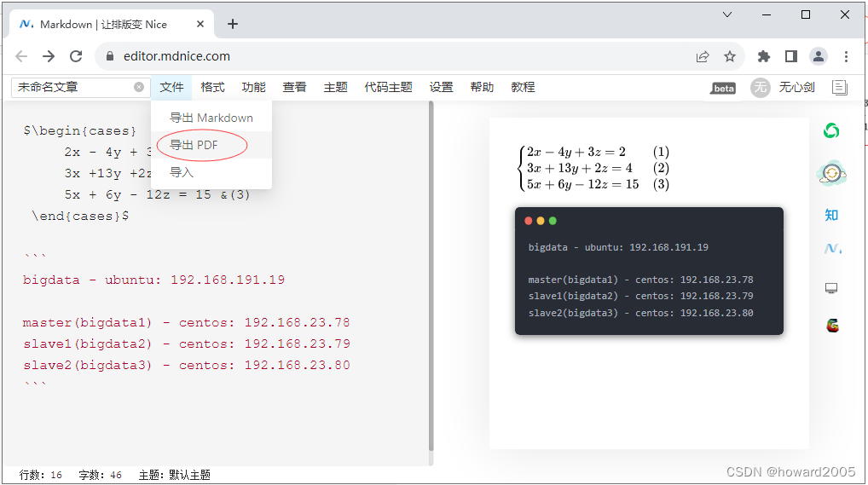
Task: Choose 导出 PDF from file menu
Action: tap(211, 145)
